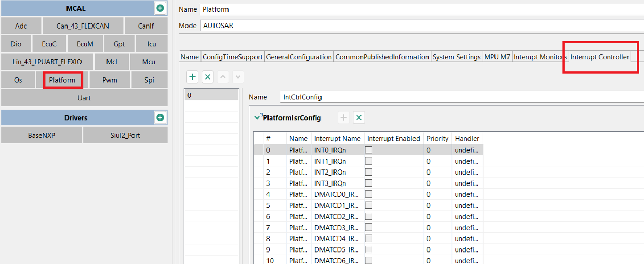Add a new Drivers component

coord(160,118)
